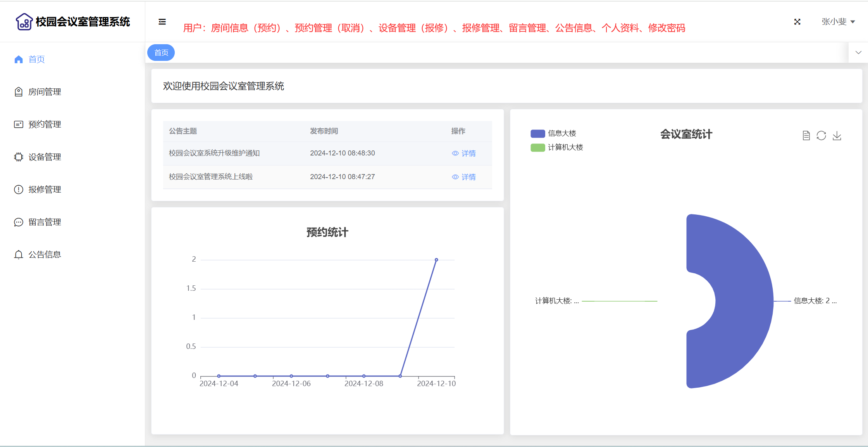
Task: Download 会议室统计 chart as image
Action: [x=837, y=135]
